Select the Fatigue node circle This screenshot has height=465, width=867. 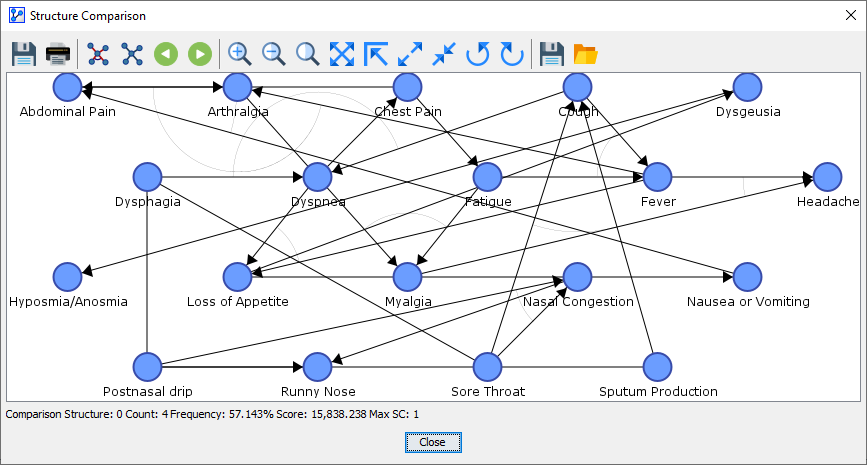pyautogui.click(x=488, y=177)
